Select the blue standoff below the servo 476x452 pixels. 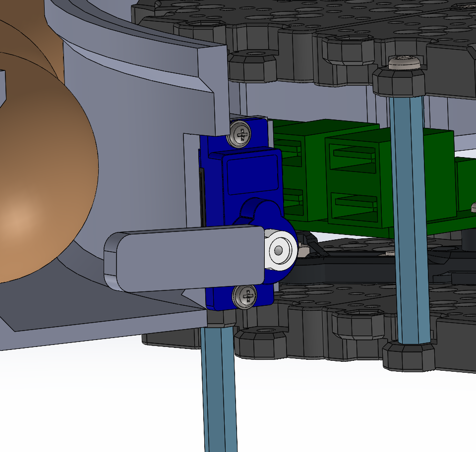[219, 387]
